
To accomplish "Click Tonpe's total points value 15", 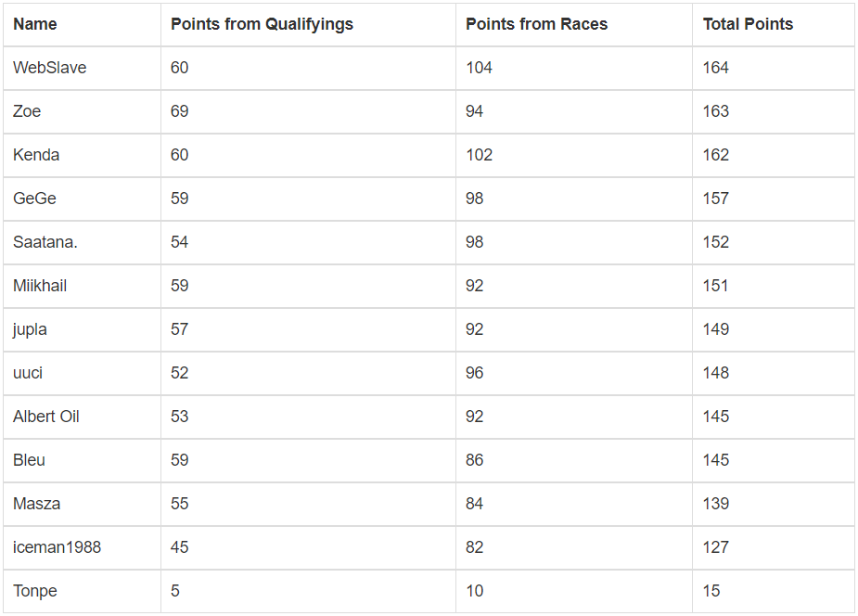I will click(711, 591).
